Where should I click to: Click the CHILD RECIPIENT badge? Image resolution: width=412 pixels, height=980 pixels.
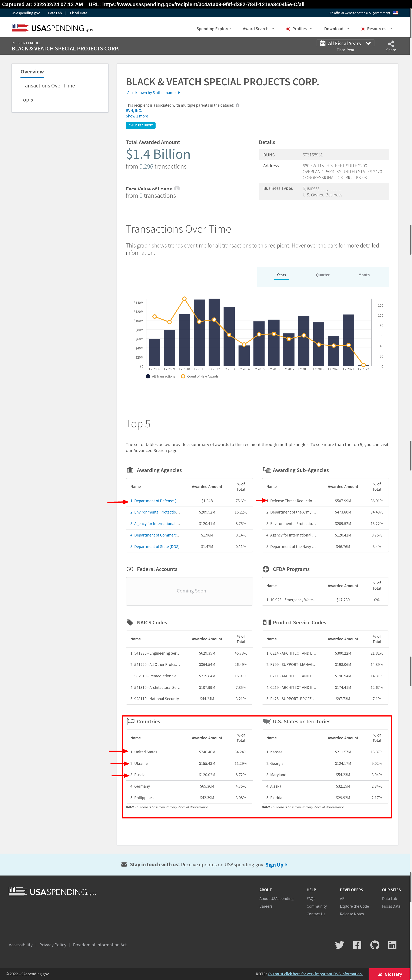pyautogui.click(x=140, y=125)
